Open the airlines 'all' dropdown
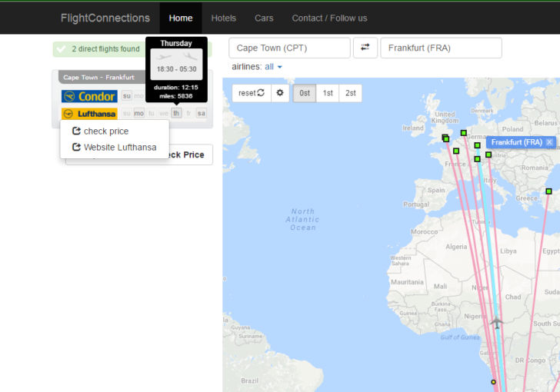 pyautogui.click(x=273, y=67)
